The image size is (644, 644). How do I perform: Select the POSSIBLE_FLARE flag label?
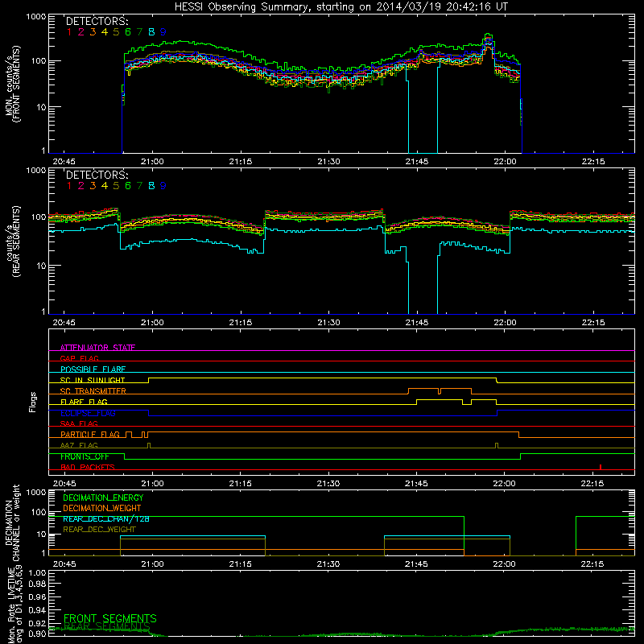[x=93, y=369]
